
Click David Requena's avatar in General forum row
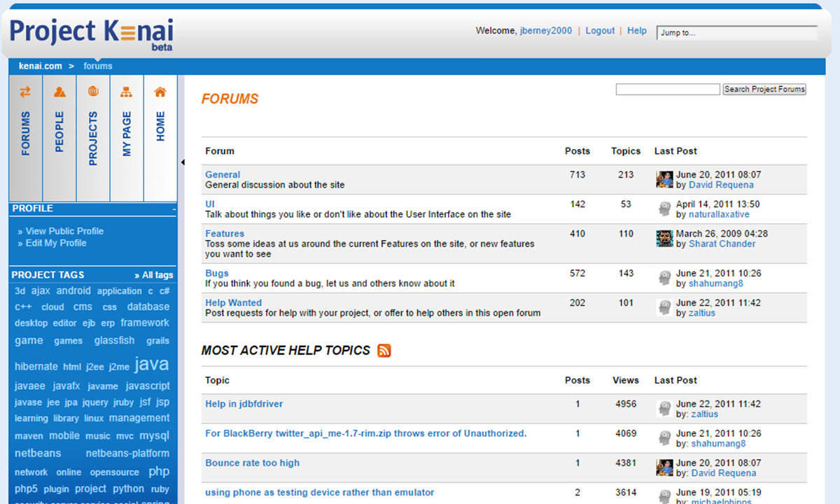click(x=665, y=179)
